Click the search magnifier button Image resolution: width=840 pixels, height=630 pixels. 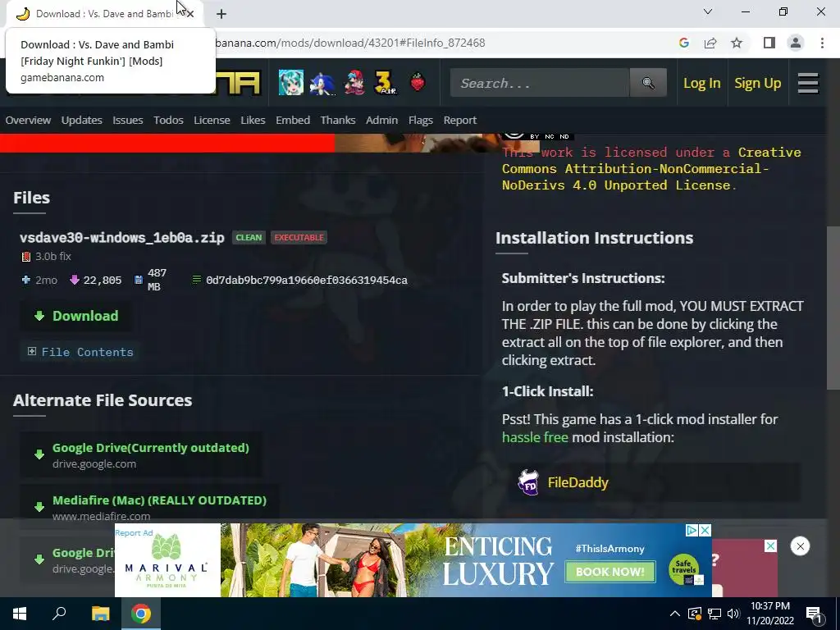[648, 83]
